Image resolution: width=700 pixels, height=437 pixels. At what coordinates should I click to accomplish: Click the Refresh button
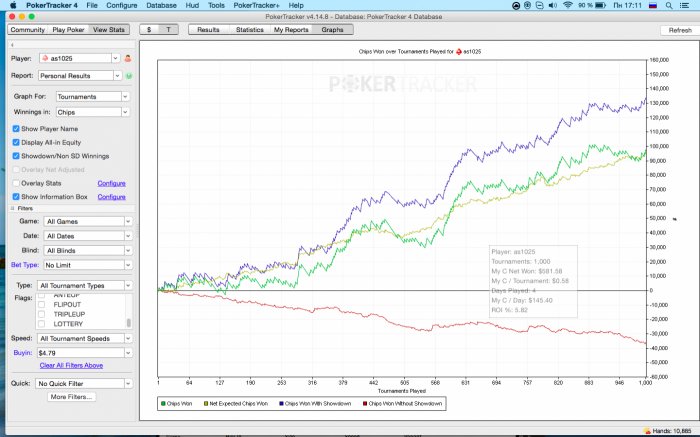click(x=679, y=30)
